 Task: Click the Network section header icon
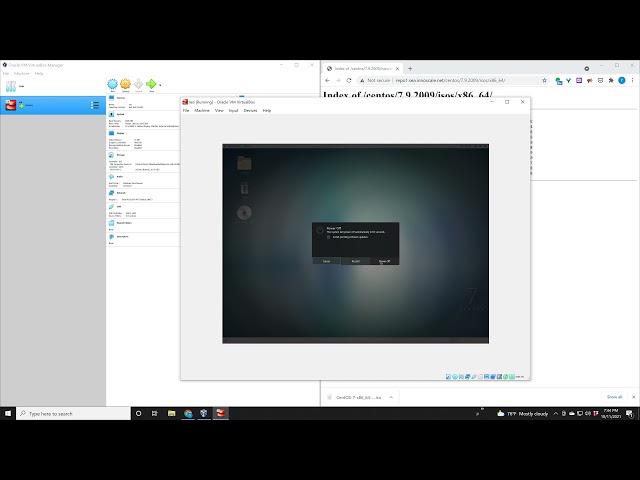111,193
